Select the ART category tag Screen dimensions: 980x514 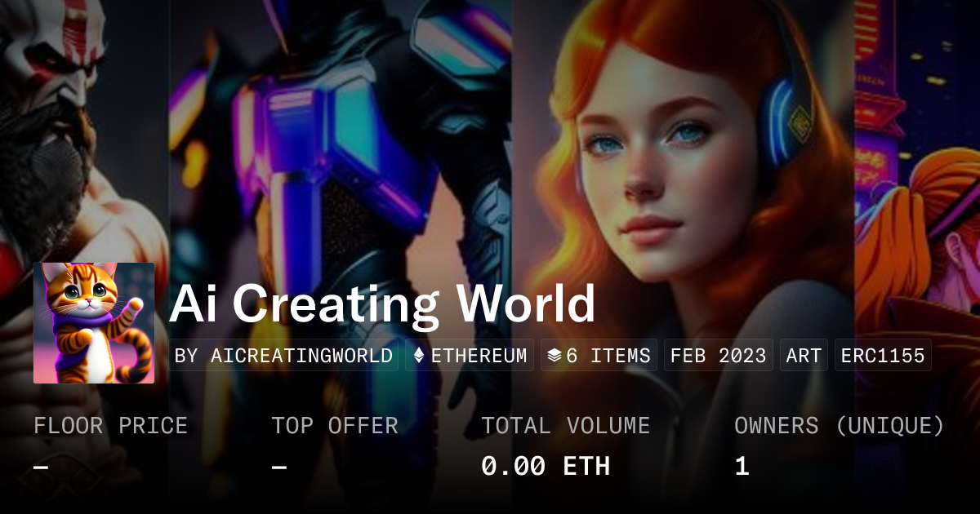804,356
